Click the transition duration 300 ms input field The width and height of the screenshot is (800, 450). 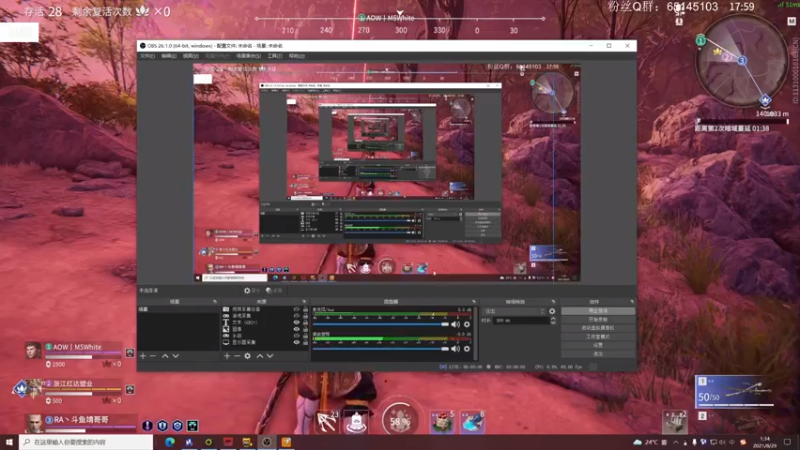click(521, 320)
